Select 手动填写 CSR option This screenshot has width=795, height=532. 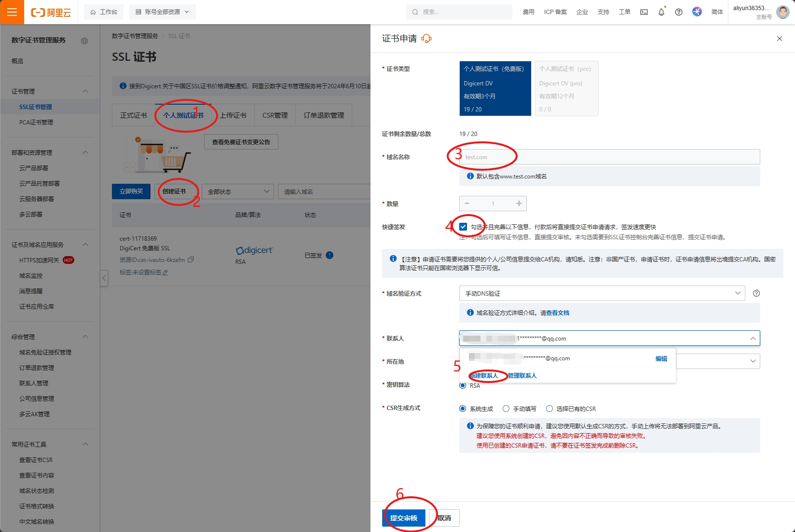click(506, 409)
